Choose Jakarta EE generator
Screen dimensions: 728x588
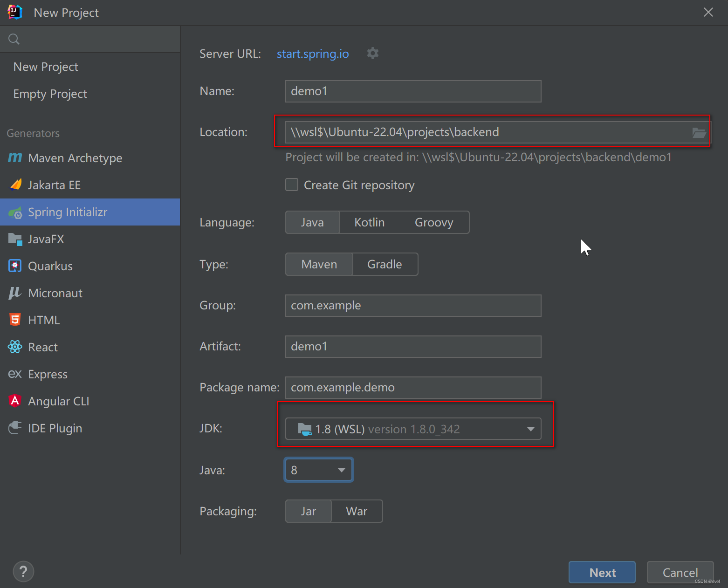click(x=90, y=185)
